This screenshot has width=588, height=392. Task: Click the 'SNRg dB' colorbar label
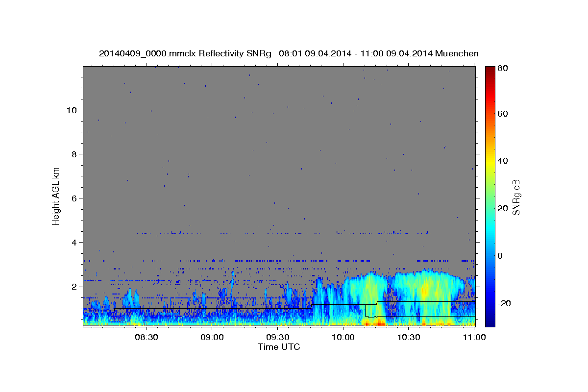point(516,197)
